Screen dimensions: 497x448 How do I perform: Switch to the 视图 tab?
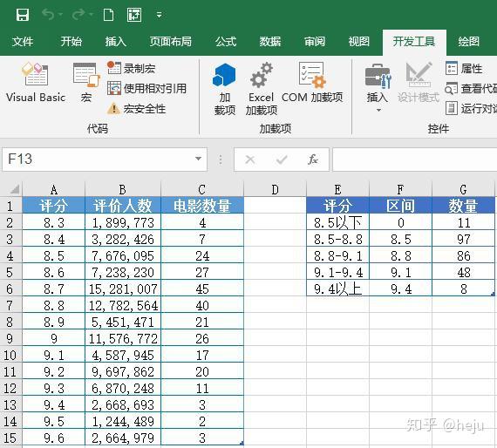coord(359,42)
